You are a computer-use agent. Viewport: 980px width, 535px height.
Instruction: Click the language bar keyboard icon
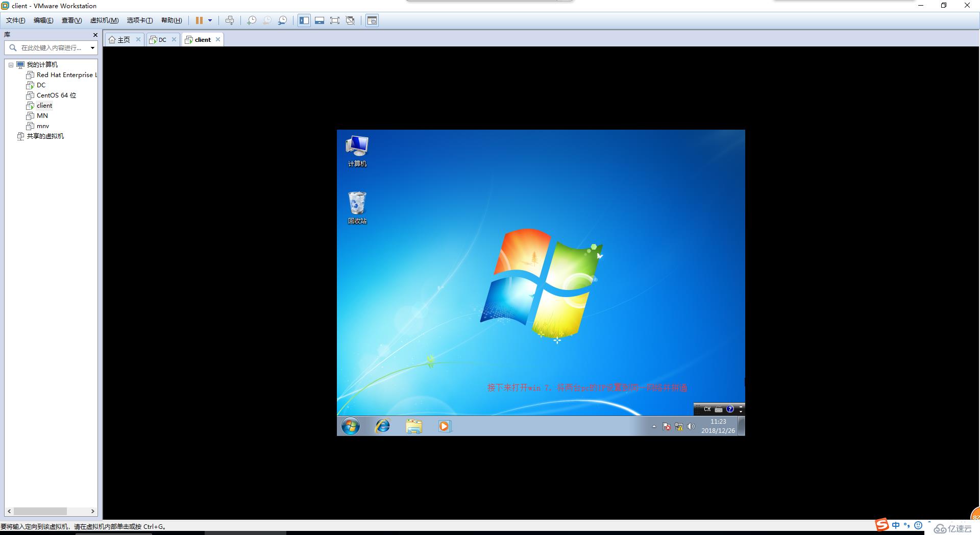[x=719, y=409]
